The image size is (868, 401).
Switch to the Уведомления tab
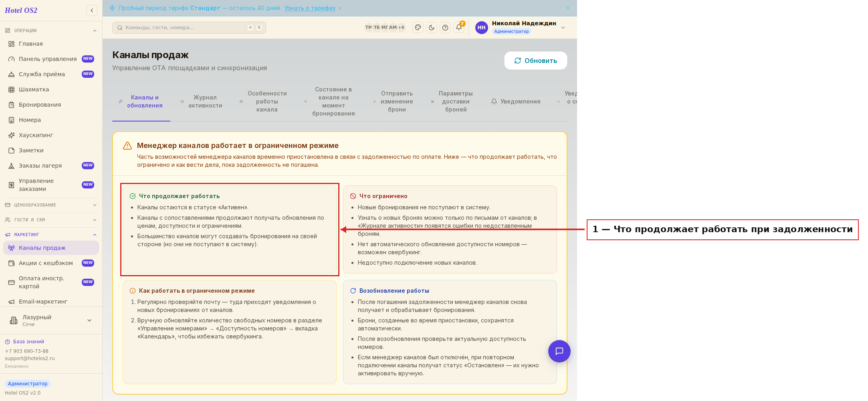tap(516, 101)
